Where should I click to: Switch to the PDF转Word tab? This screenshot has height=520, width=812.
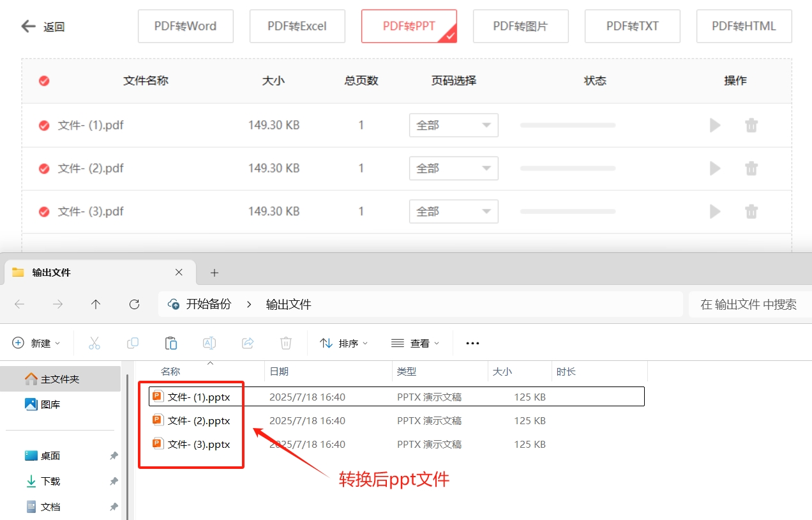[x=186, y=26]
